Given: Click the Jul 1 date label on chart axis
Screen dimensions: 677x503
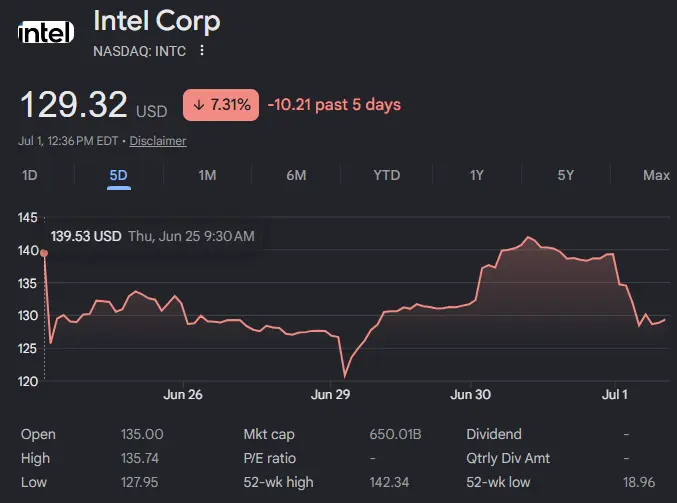Looking at the screenshot, I should (x=614, y=394).
